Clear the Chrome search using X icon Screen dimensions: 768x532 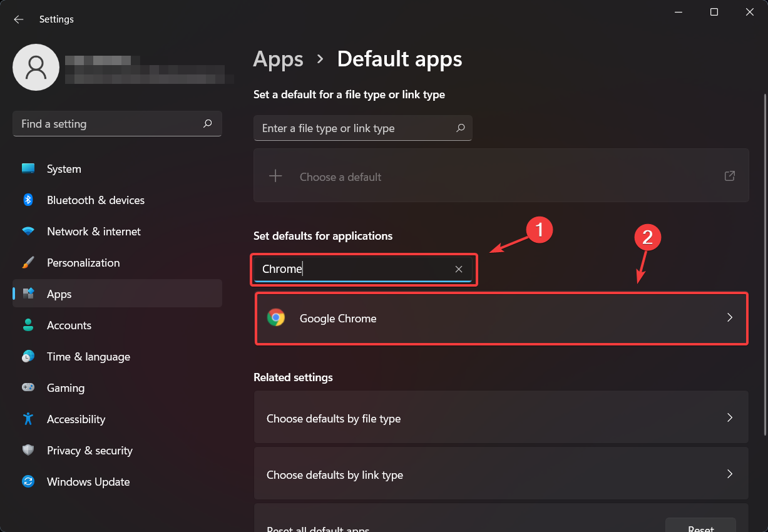[x=459, y=269]
